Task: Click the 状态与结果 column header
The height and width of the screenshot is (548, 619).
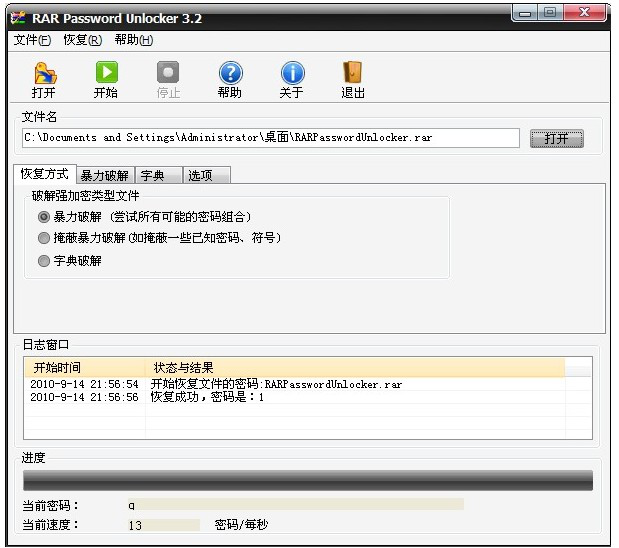Action: [x=355, y=368]
